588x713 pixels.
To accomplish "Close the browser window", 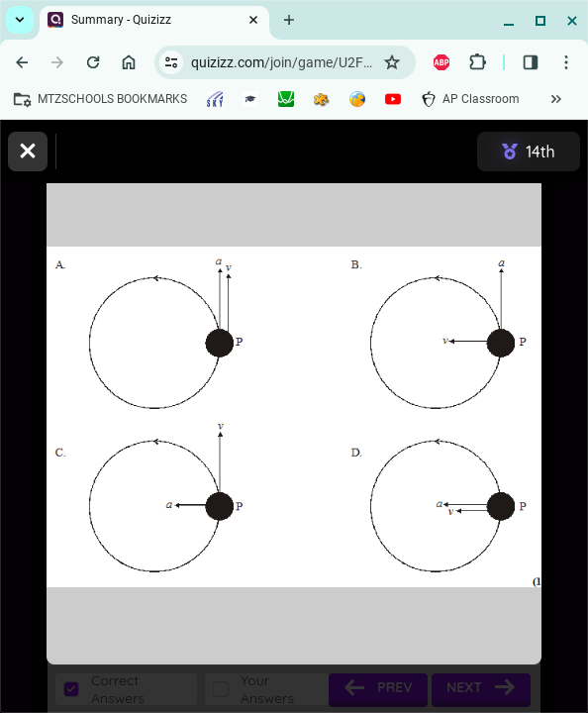I will 572,21.
